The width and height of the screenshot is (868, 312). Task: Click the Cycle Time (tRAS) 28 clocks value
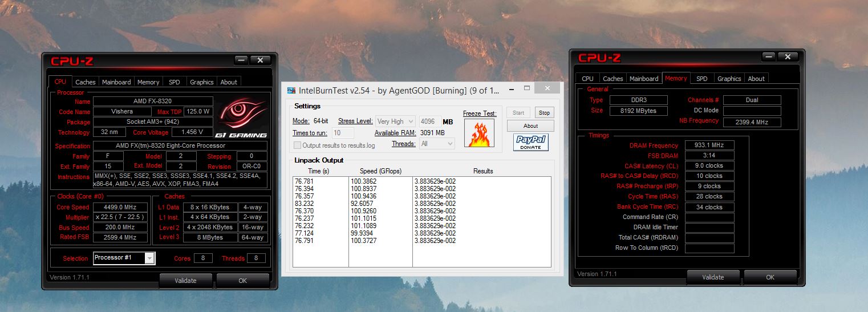click(x=709, y=197)
